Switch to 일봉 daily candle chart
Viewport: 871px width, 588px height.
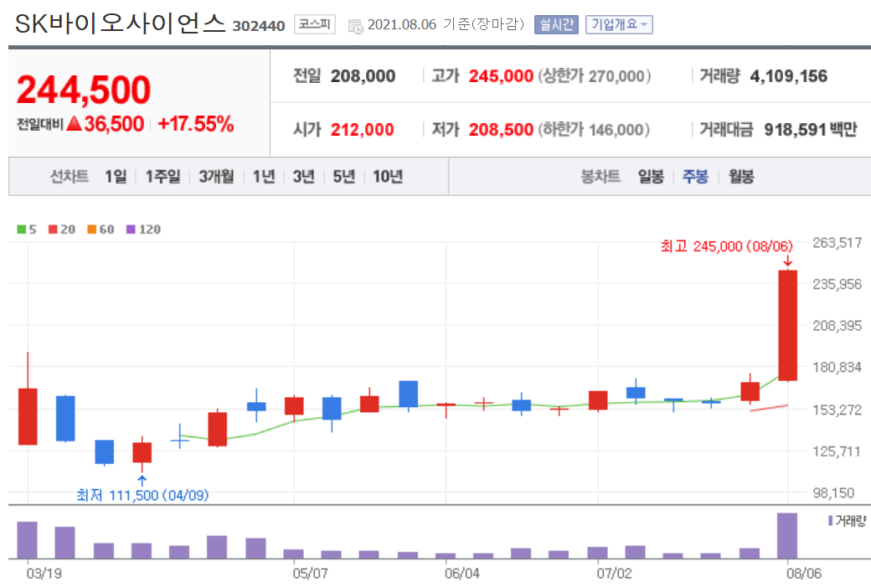click(x=651, y=177)
